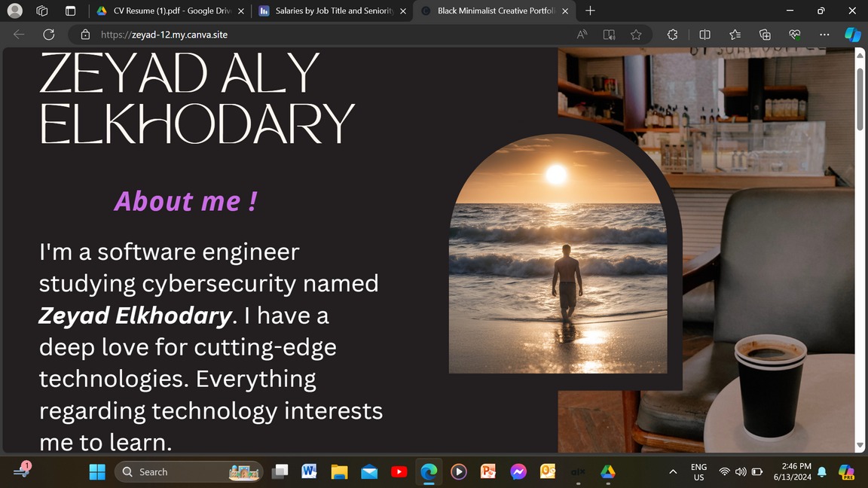Viewport: 868px width, 488px height.
Task: Open the Read Aloud icon in address bar
Action: tap(582, 35)
